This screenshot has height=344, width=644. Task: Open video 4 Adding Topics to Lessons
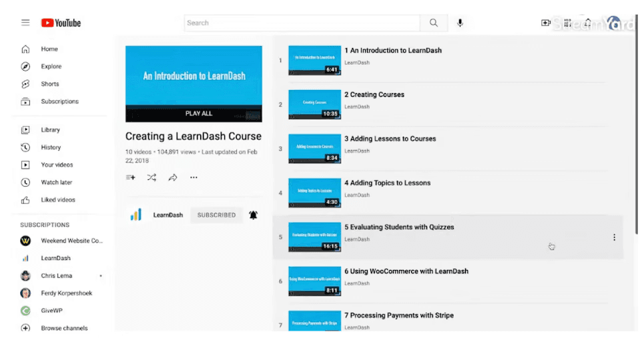tap(387, 183)
